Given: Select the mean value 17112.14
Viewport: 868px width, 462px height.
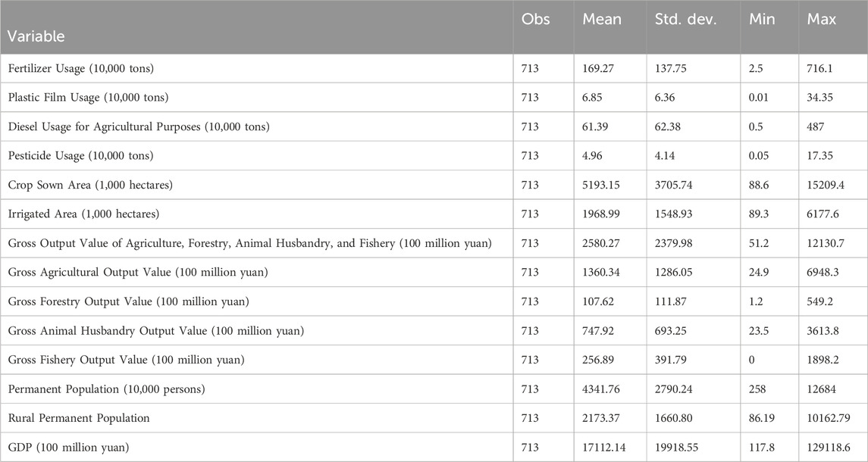Looking at the screenshot, I should pyautogui.click(x=603, y=447).
